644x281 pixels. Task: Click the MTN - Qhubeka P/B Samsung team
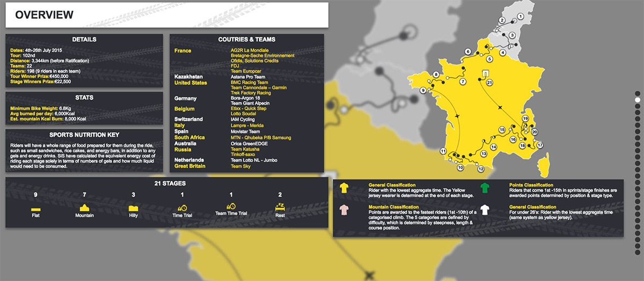pos(261,138)
